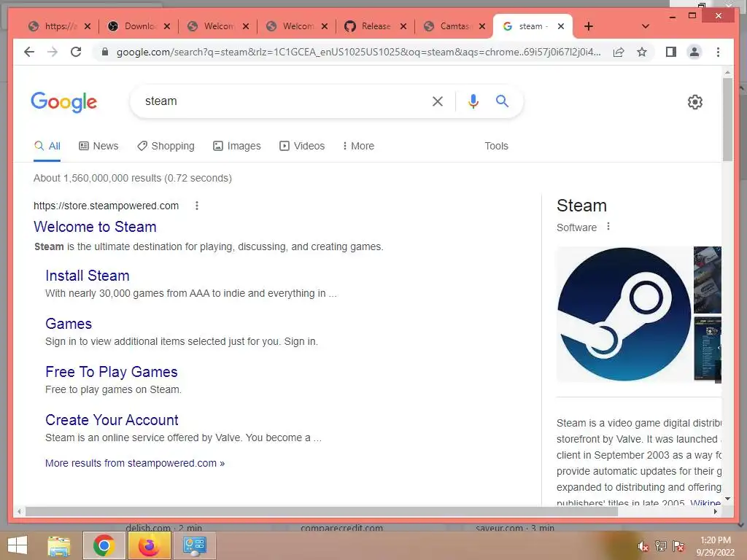This screenshot has height=560, width=747.
Task: Open File Explorer from the taskbar
Action: pos(59,545)
